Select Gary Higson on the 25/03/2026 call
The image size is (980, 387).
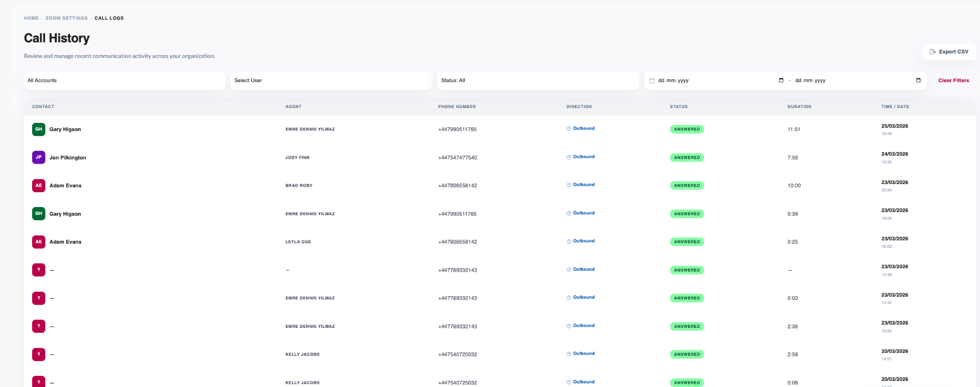[65, 130]
